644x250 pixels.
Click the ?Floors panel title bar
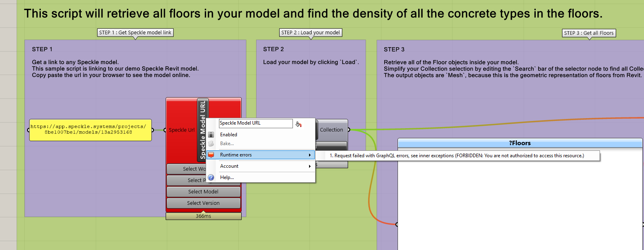(x=520, y=143)
